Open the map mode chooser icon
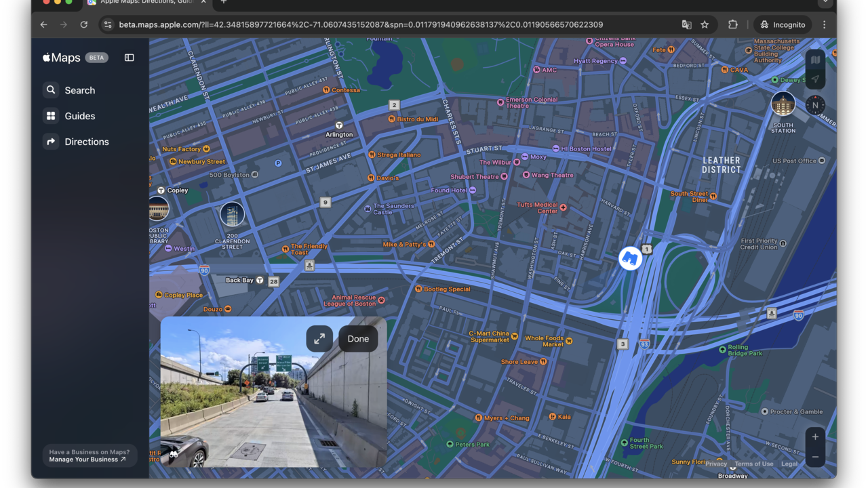 pos(815,60)
